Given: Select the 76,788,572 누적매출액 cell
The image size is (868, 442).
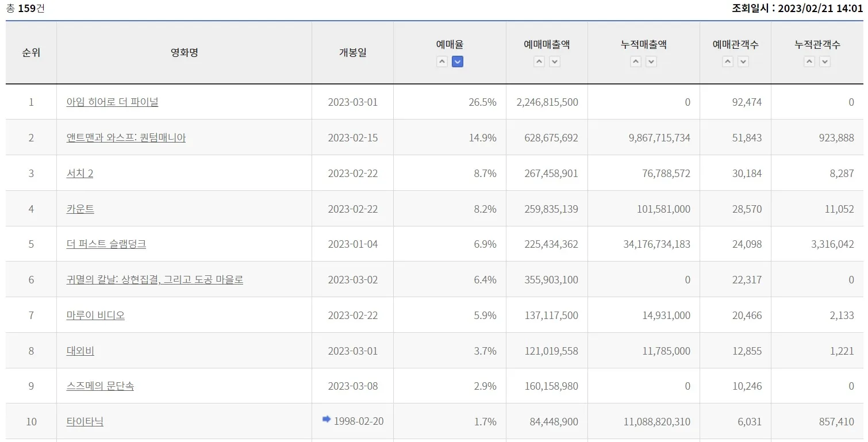Looking at the screenshot, I should coord(644,174).
